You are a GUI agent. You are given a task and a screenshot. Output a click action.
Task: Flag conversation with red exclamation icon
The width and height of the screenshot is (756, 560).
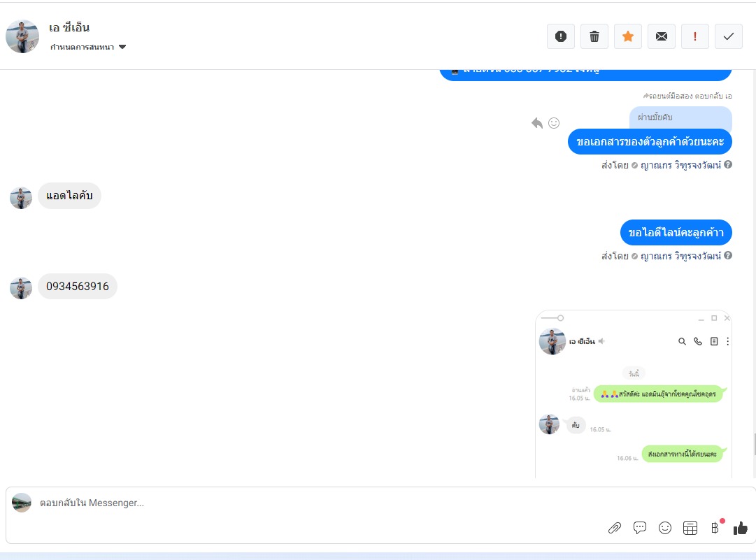coord(694,36)
